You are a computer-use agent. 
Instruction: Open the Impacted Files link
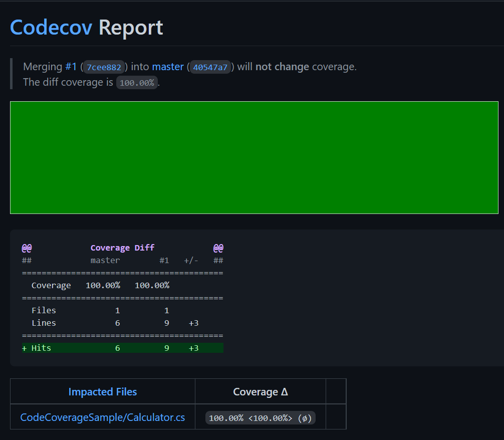(x=102, y=392)
